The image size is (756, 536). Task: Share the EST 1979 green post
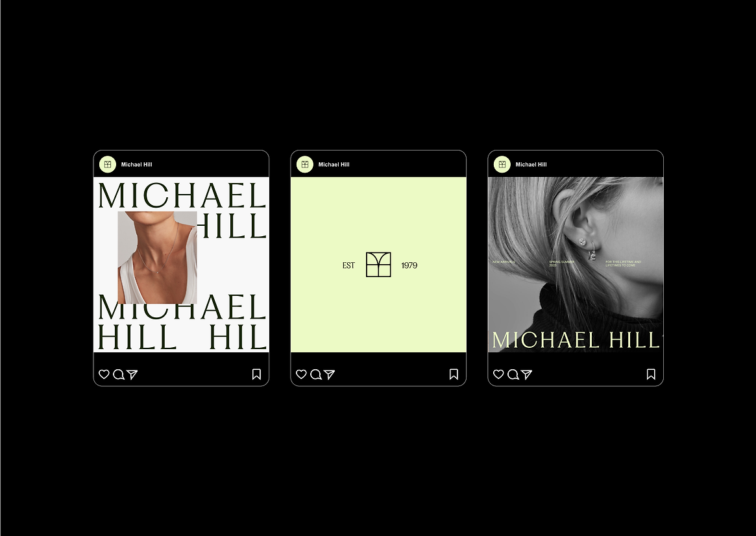click(x=329, y=374)
